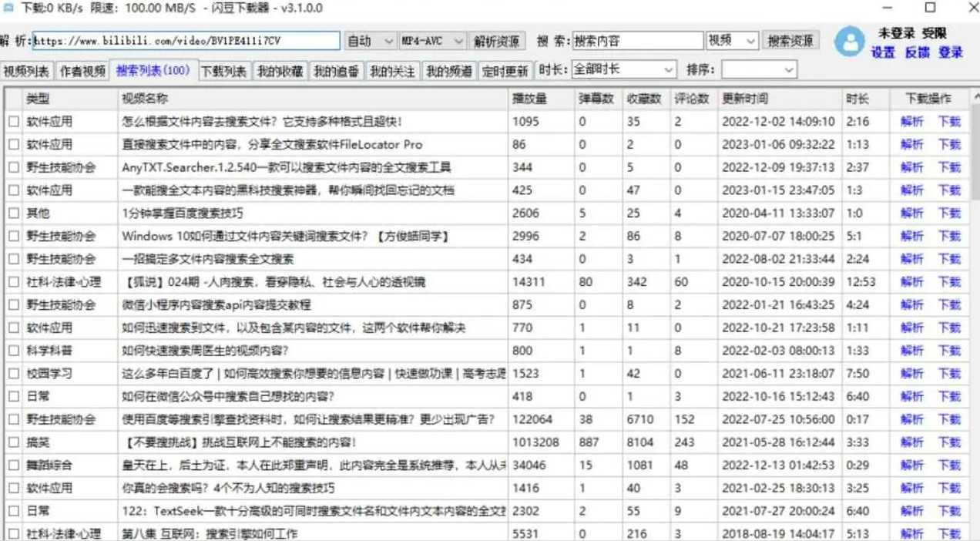Tick checkbox for 1分钟掌握百度搜索技巧 row
980x541 pixels.
pyautogui.click(x=14, y=213)
